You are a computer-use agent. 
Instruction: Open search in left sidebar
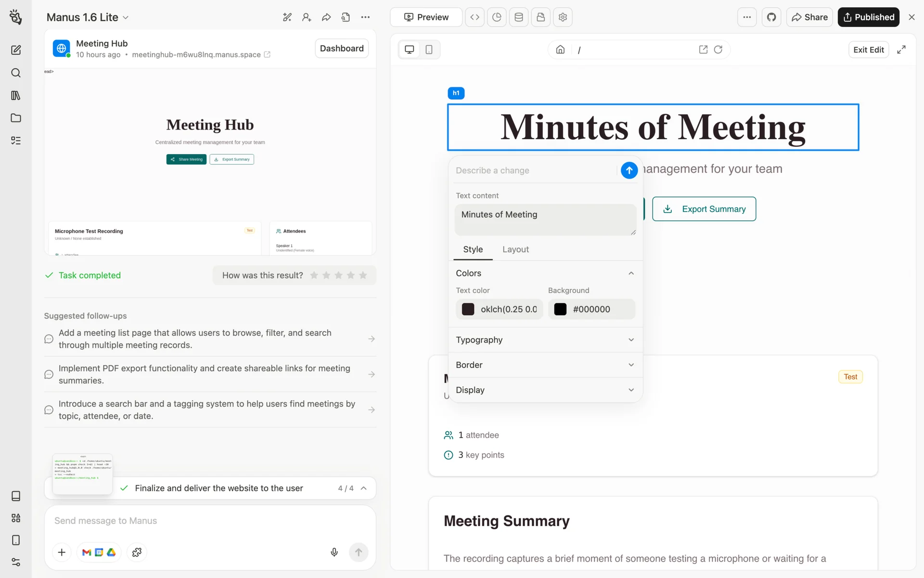click(16, 73)
